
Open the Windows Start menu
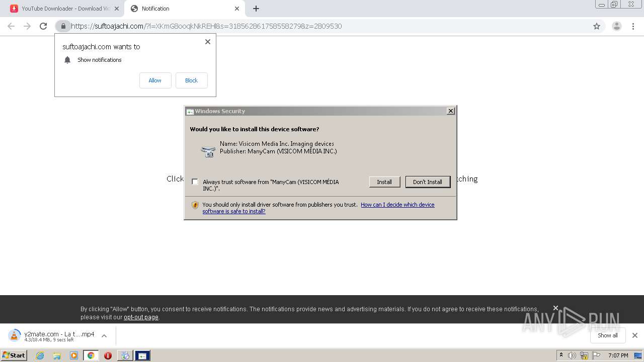click(14, 355)
